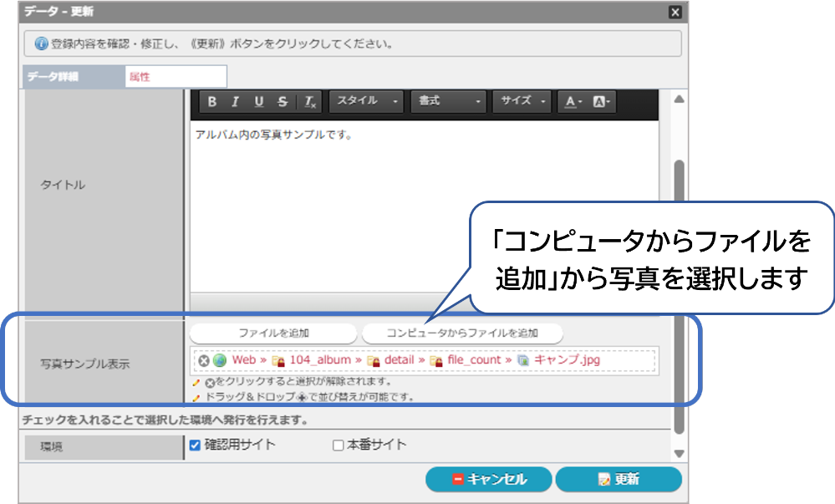Click the ファイルを追加 button
The image size is (835, 504).
coord(273,333)
